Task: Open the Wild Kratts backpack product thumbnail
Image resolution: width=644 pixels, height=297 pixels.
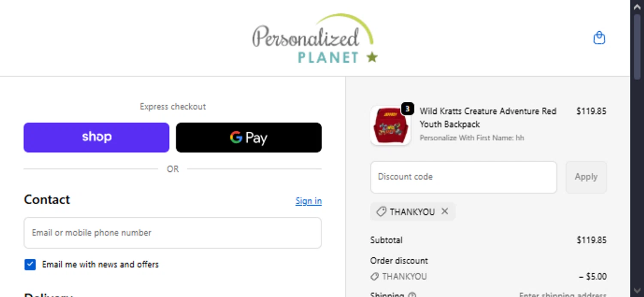Action: pos(390,126)
